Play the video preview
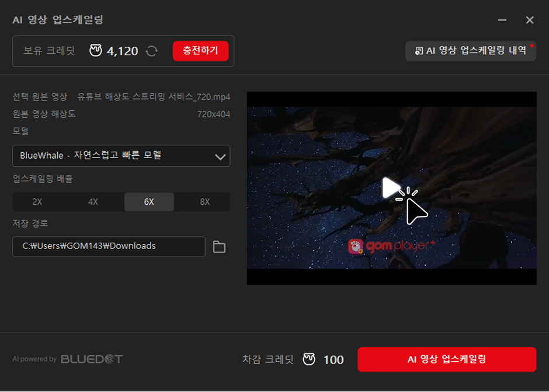549x392 pixels. coord(391,188)
